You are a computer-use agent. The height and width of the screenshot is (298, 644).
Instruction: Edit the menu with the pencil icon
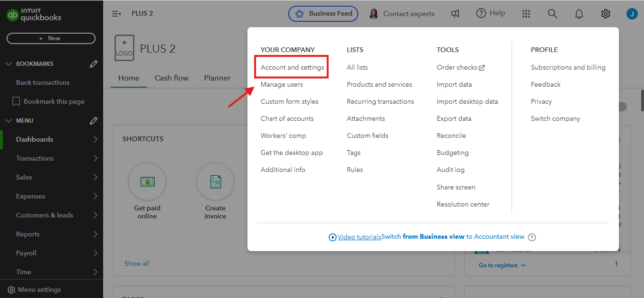click(94, 121)
